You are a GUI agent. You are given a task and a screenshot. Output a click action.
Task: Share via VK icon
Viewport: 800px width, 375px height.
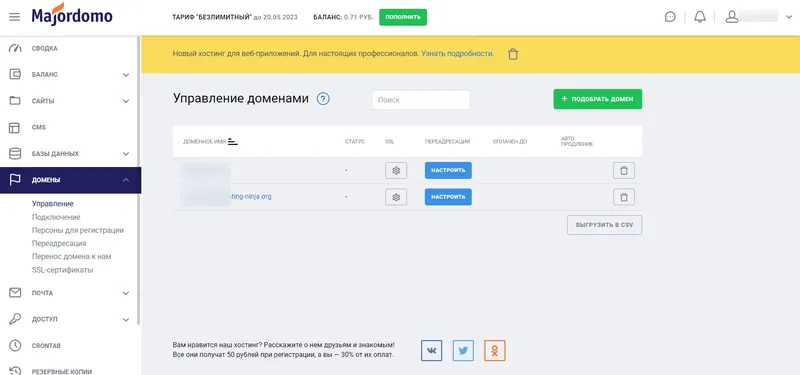click(432, 351)
